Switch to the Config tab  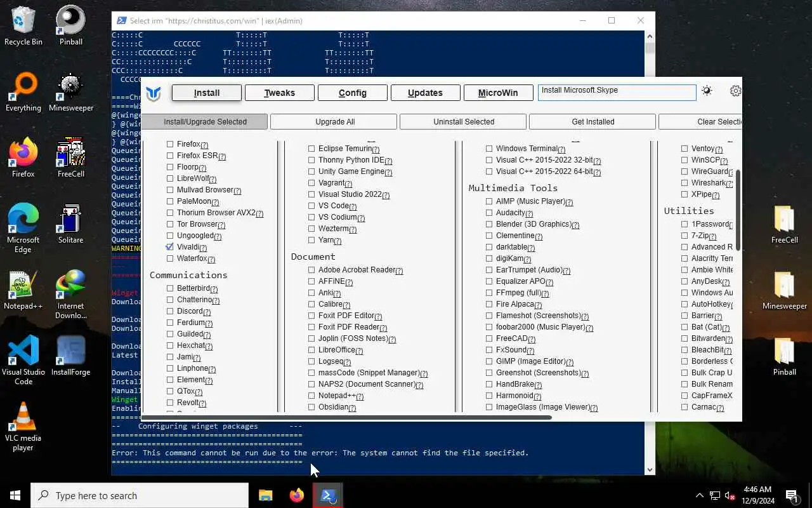pos(352,93)
